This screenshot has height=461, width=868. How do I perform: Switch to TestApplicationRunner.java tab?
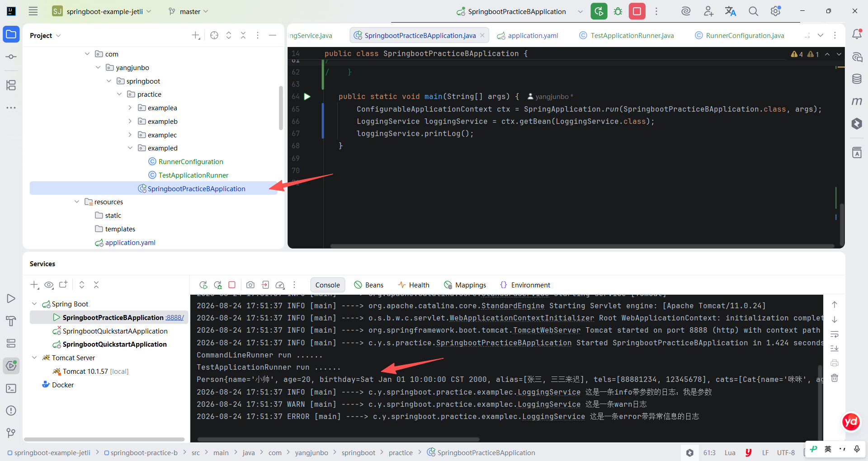pyautogui.click(x=627, y=35)
